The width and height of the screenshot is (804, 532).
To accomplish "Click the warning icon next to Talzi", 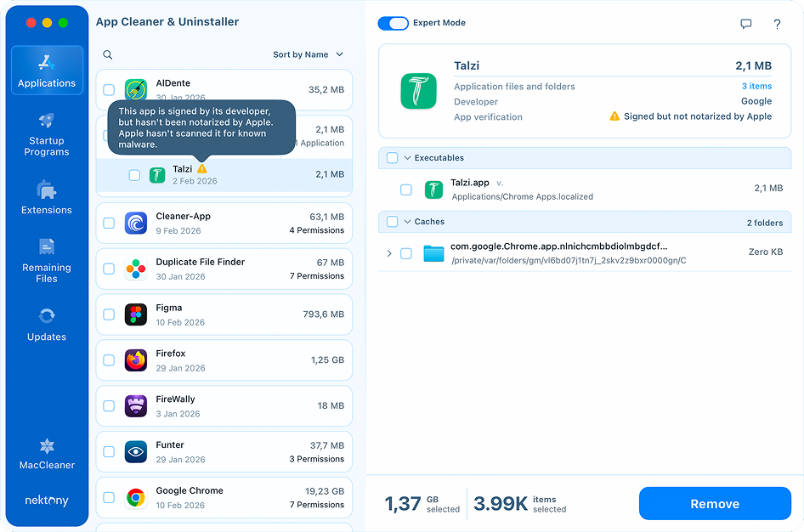I will 204,169.
